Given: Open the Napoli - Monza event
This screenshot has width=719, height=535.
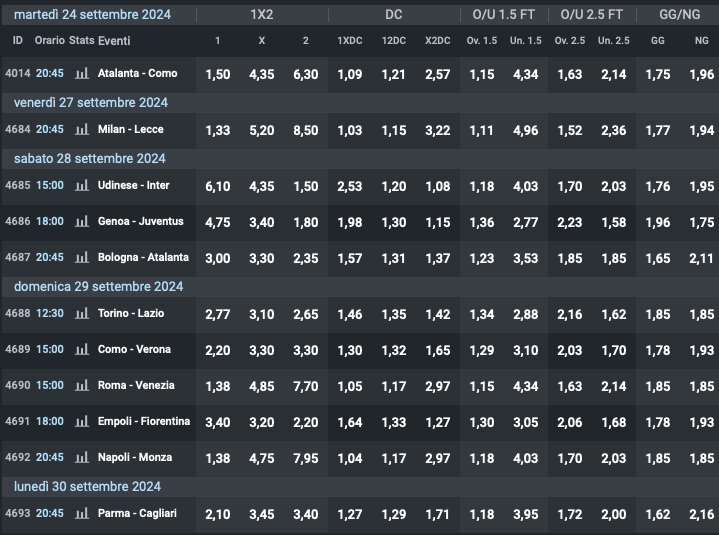Looking at the screenshot, I should [135, 457].
